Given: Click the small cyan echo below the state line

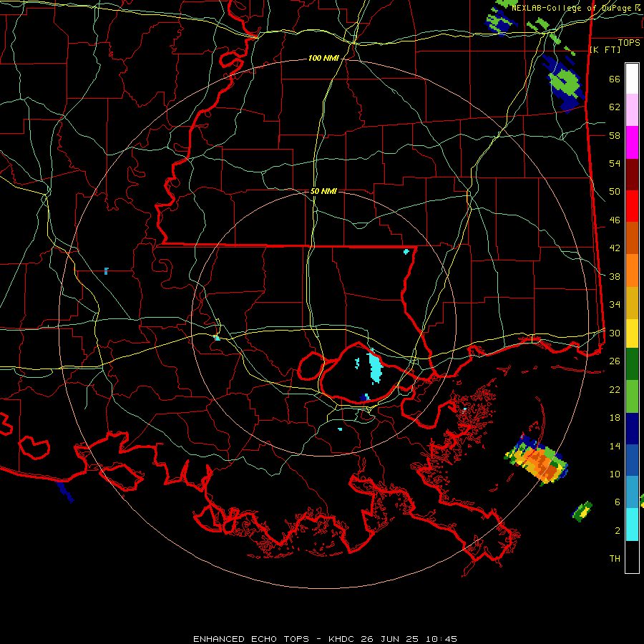Looking at the screenshot, I should coord(406,251).
